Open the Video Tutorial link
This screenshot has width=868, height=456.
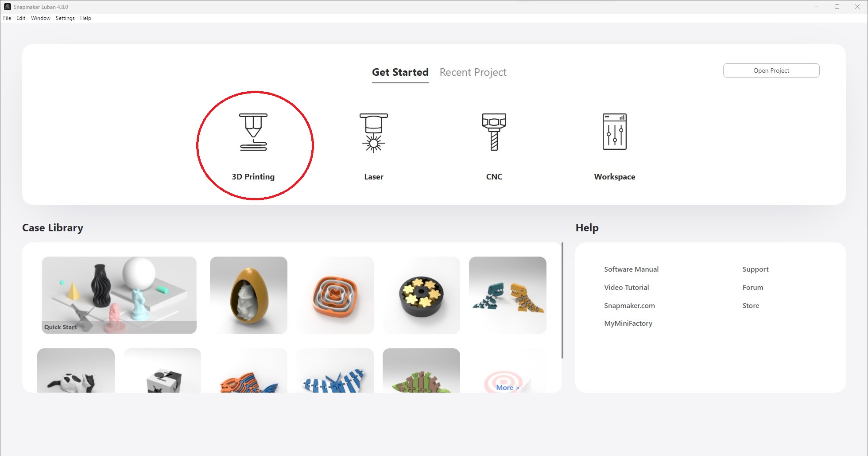coord(626,288)
